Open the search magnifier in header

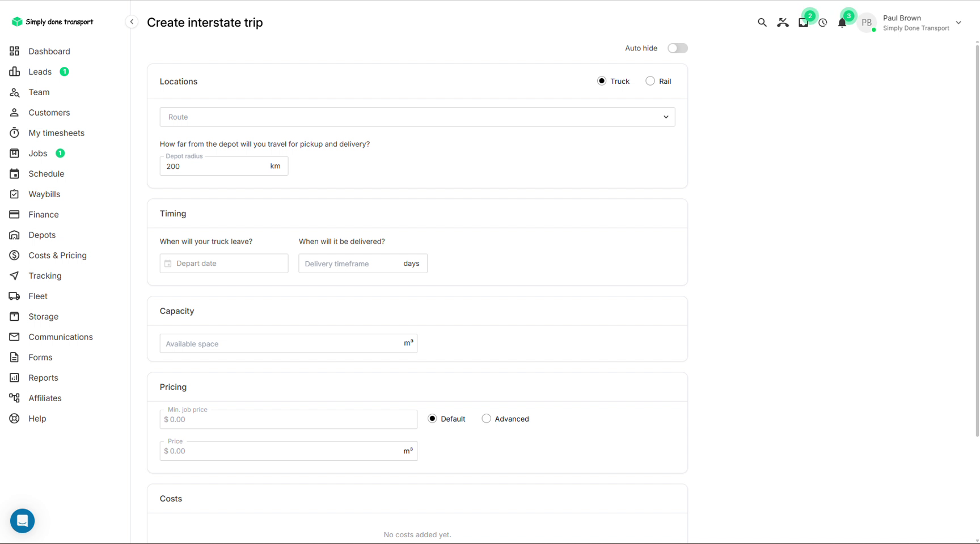pyautogui.click(x=762, y=23)
